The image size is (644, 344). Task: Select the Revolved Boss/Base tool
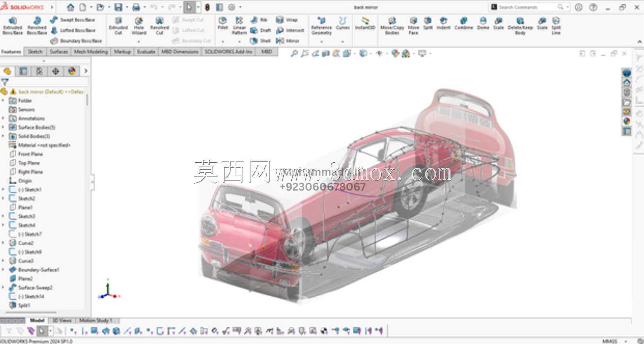click(37, 26)
